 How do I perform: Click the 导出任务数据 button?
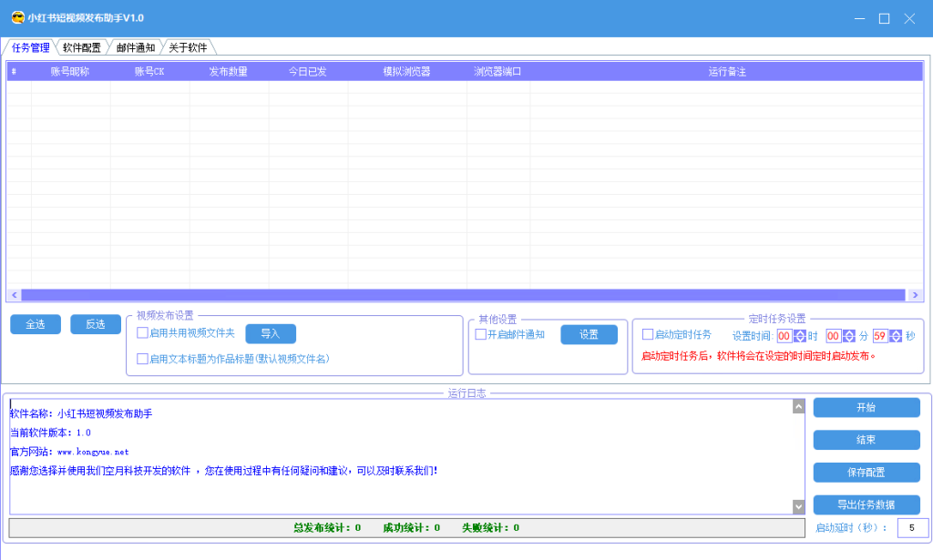tap(866, 504)
